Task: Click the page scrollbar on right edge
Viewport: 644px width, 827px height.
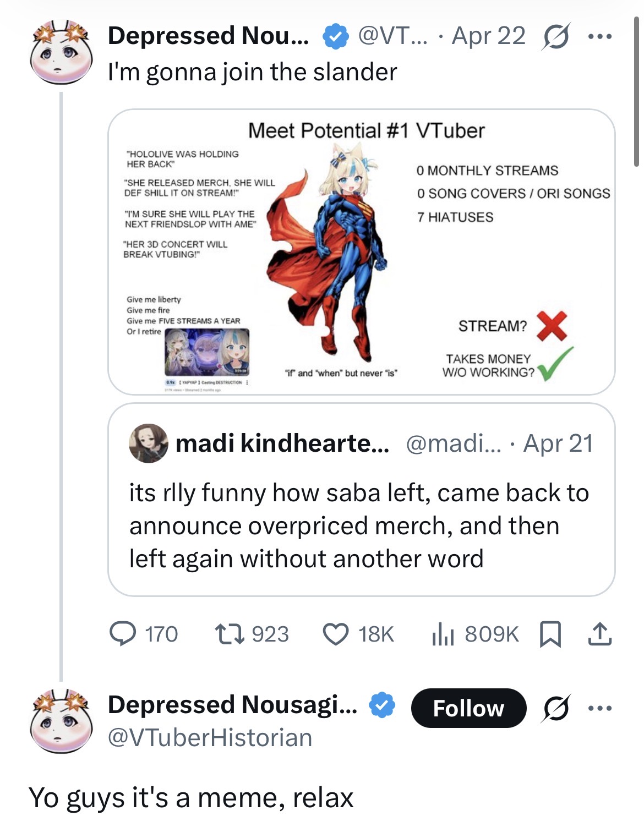Action: point(637,91)
